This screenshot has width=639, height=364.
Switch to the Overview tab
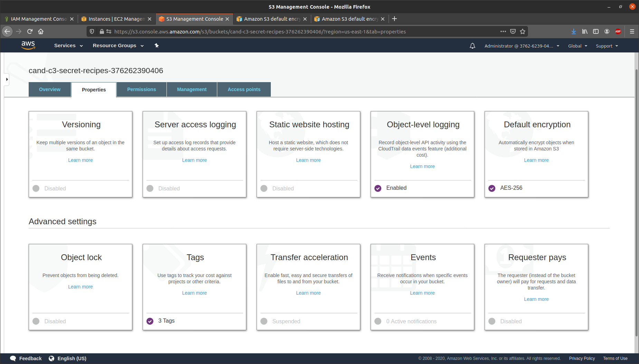click(x=50, y=89)
